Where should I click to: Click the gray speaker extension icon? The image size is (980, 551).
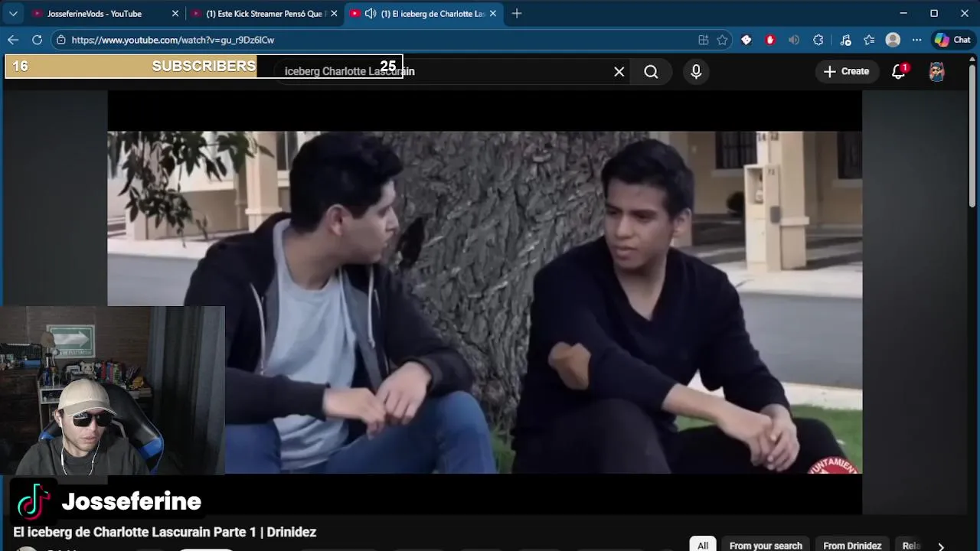point(794,40)
